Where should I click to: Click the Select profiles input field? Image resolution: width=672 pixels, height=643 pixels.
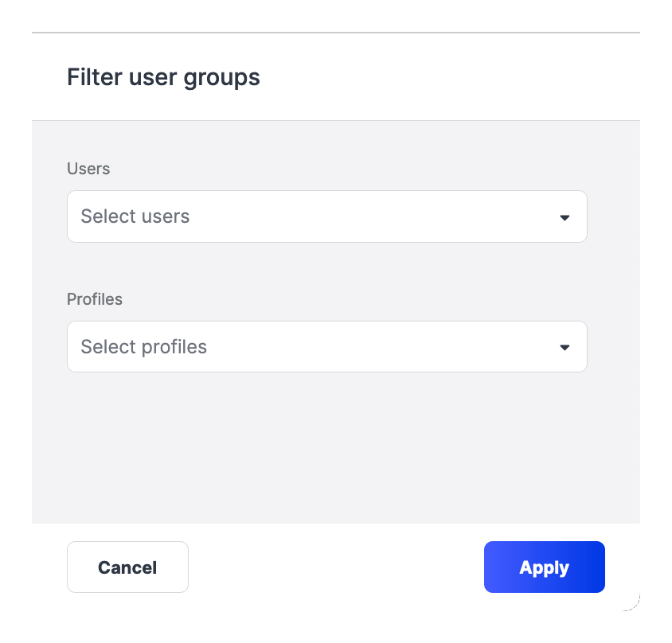(x=326, y=347)
